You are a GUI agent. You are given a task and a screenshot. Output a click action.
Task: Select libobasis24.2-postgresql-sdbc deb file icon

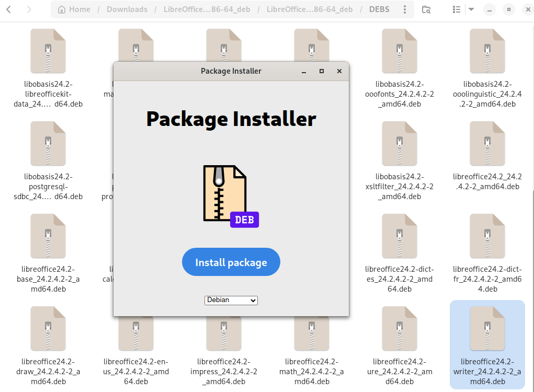pos(48,144)
